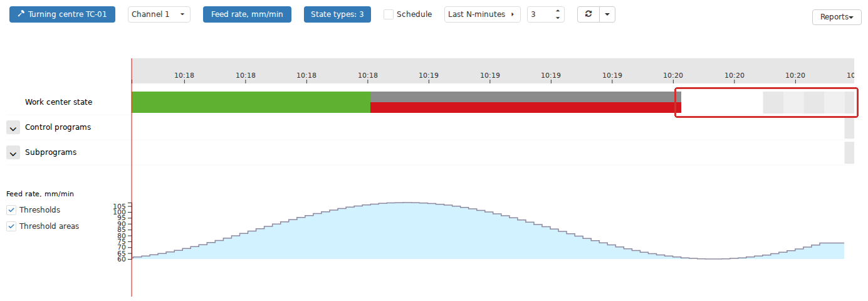Click the wrench icon in the Turning centre button
The width and height of the screenshot is (868, 301).
[21, 14]
